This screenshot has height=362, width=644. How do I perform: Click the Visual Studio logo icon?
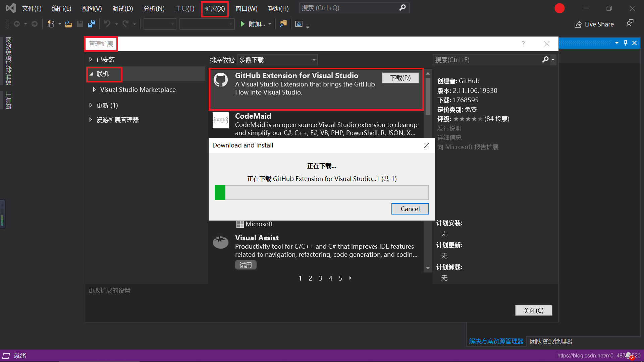11,8
